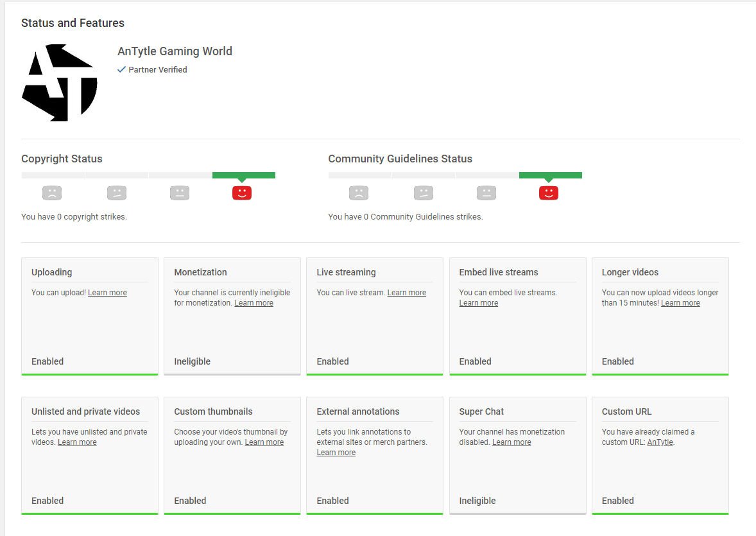Image resolution: width=756 pixels, height=536 pixels.
Task: Open Learn more in Unlisted and private videos card
Action: pos(77,442)
